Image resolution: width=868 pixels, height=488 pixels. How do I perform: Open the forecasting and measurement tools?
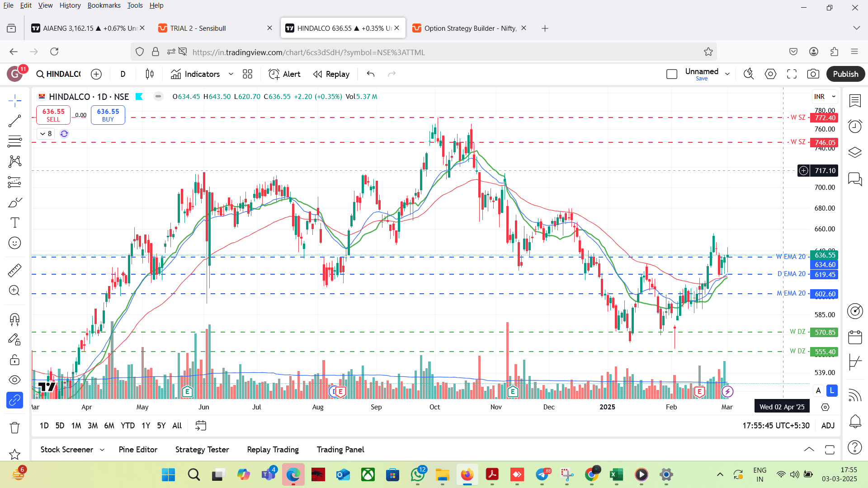(x=14, y=182)
